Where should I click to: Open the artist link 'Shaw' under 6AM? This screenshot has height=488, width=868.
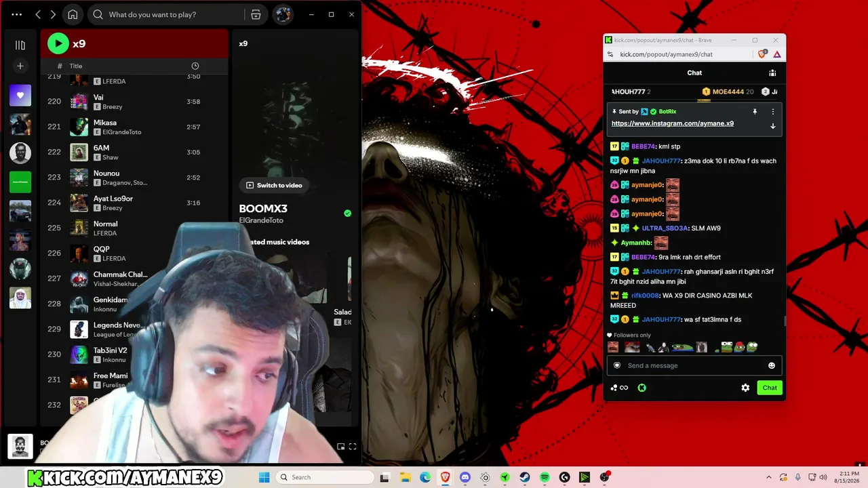point(111,157)
